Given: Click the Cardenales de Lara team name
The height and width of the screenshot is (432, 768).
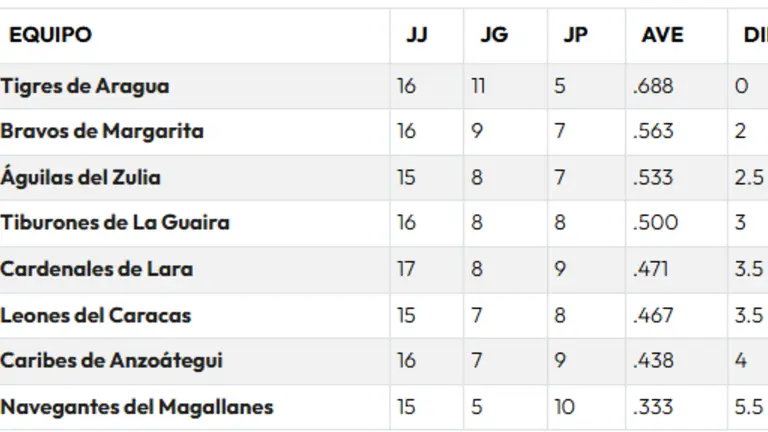Looking at the screenshot, I should point(97,269).
